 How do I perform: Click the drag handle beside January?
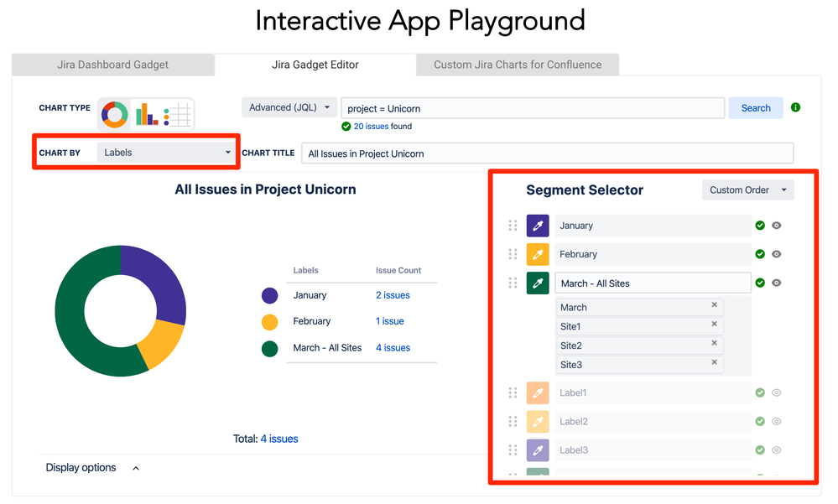coord(513,225)
